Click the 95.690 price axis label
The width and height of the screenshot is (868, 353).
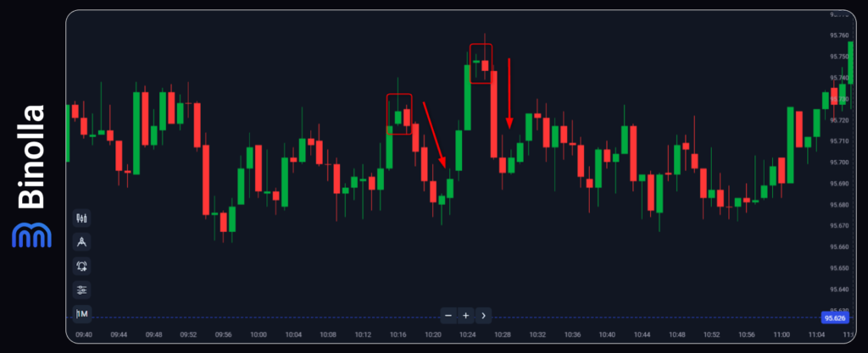point(839,184)
